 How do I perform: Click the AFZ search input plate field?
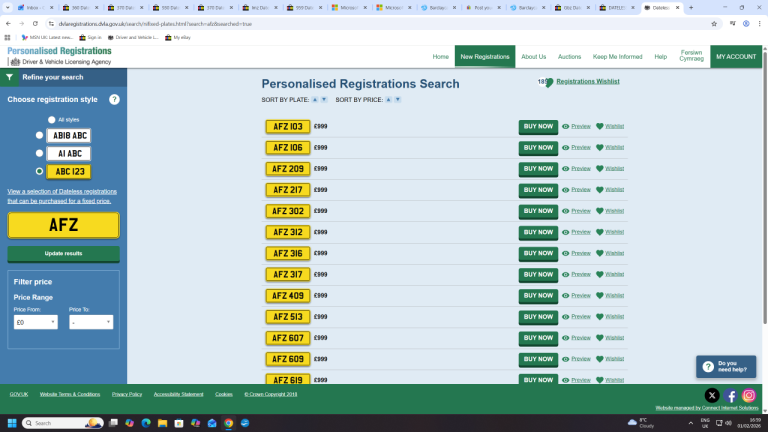pos(63,225)
